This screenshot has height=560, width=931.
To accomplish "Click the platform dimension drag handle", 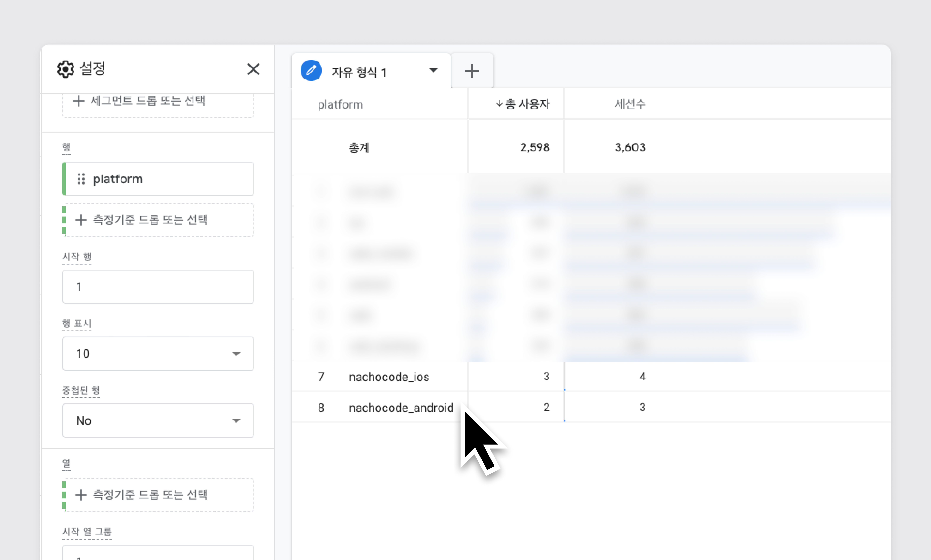I will (81, 179).
